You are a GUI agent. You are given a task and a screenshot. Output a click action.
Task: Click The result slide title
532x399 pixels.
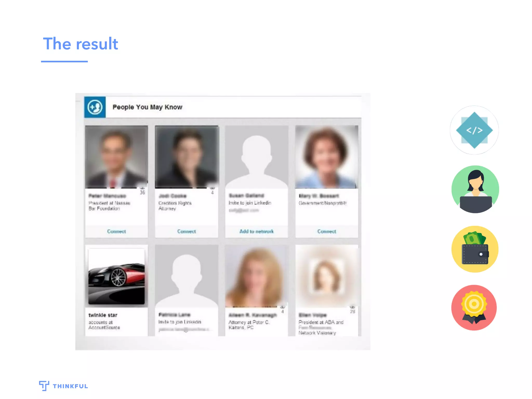(x=81, y=44)
